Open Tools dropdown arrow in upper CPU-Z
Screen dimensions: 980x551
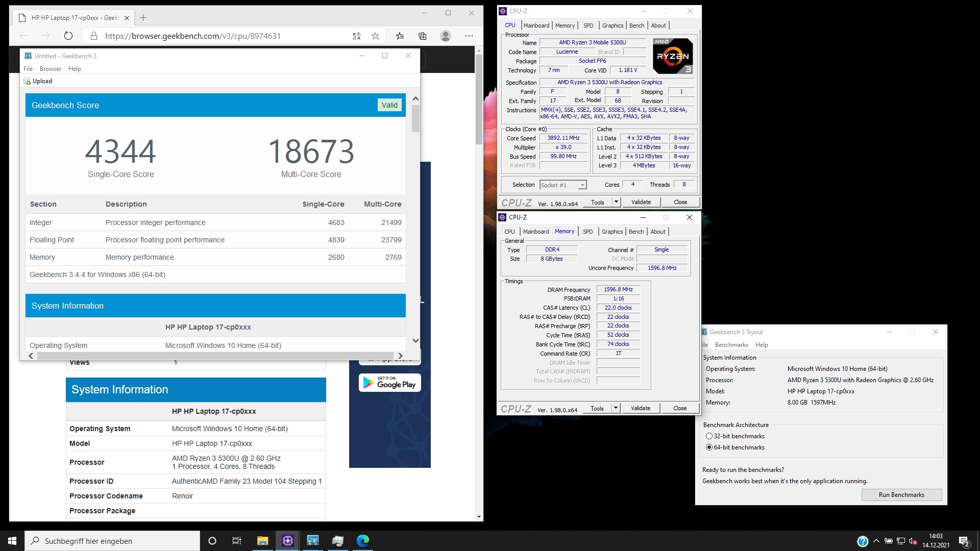pyautogui.click(x=616, y=202)
